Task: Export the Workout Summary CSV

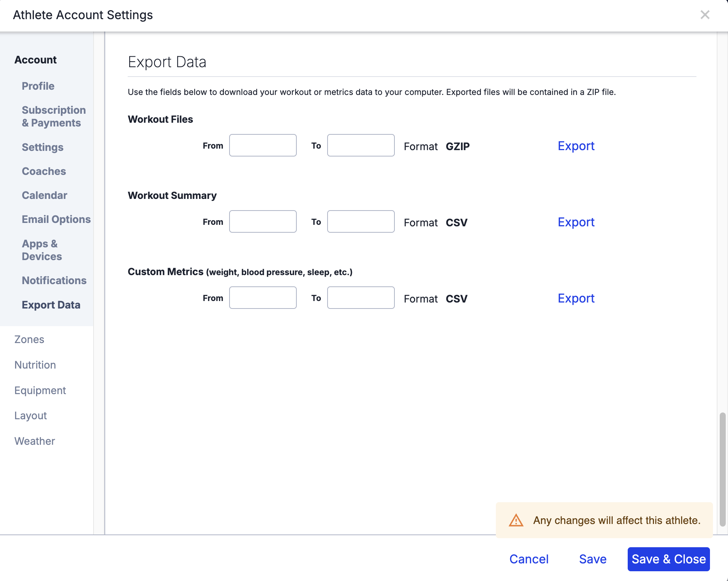Action: (x=576, y=222)
